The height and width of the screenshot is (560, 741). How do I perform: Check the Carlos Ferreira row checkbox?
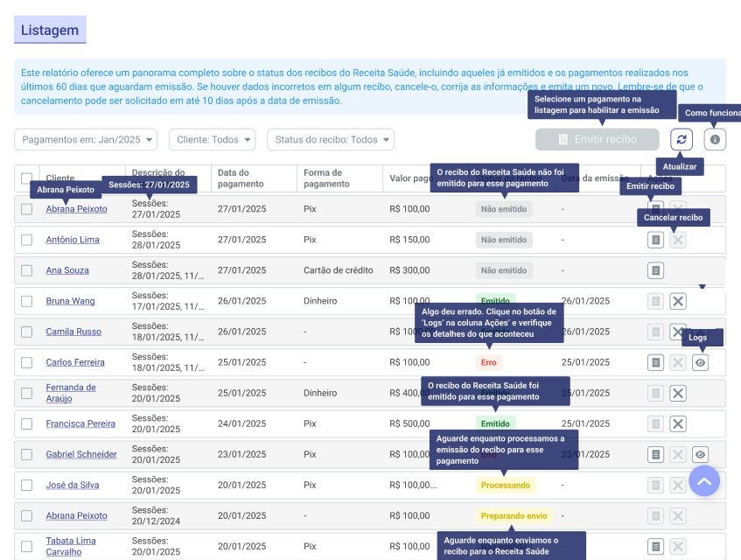pos(26,362)
